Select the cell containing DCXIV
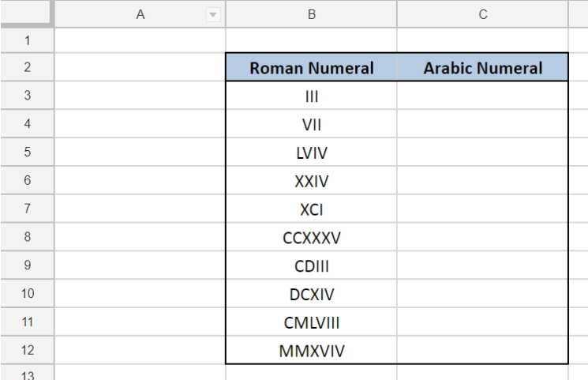This screenshot has height=380, width=588. (x=311, y=294)
